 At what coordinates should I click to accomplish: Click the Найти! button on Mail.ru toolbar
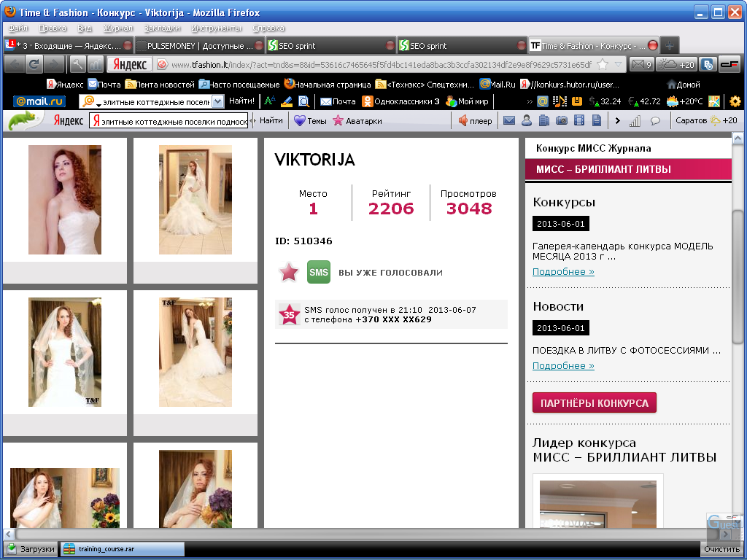241,101
